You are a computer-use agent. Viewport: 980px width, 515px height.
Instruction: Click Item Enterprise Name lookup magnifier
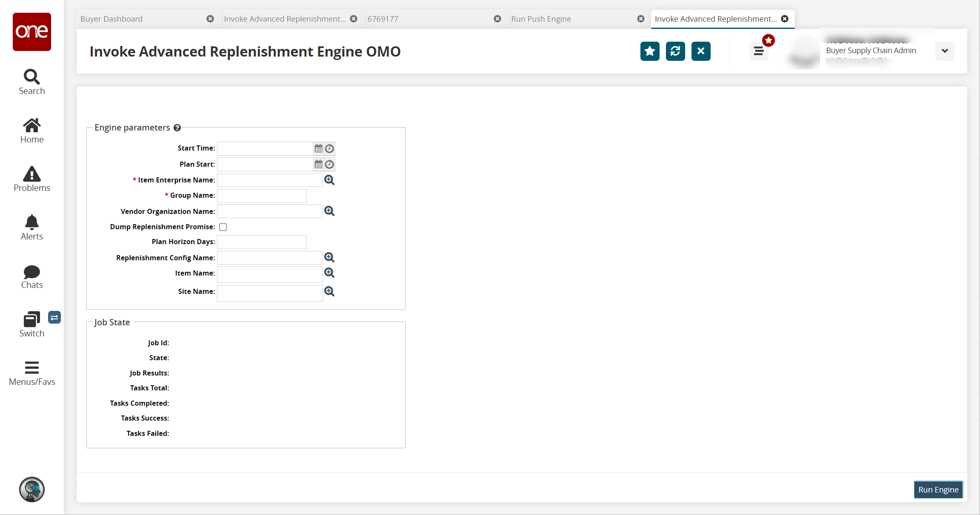point(329,180)
